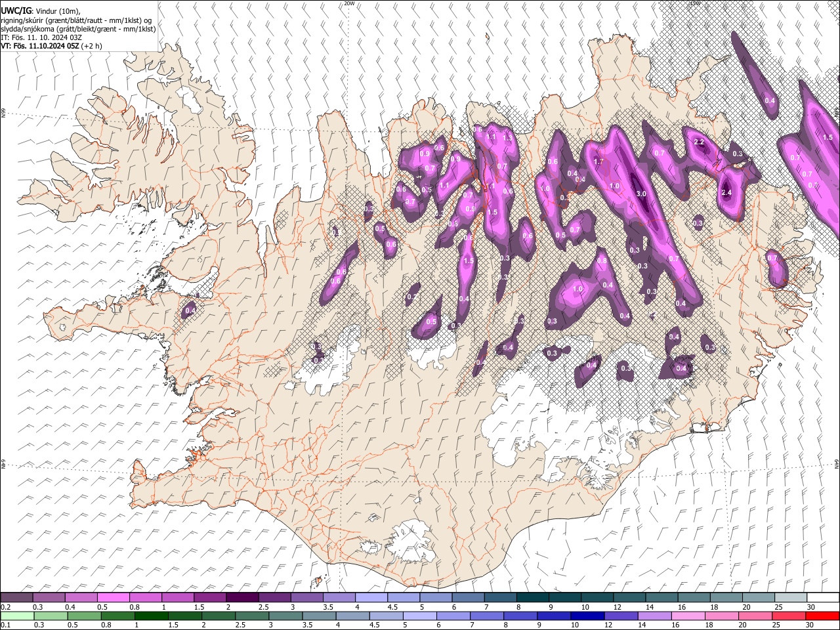The image size is (840, 630).
Task: Click the palest green 0.1 swatch in rain legend
Action: (17, 616)
